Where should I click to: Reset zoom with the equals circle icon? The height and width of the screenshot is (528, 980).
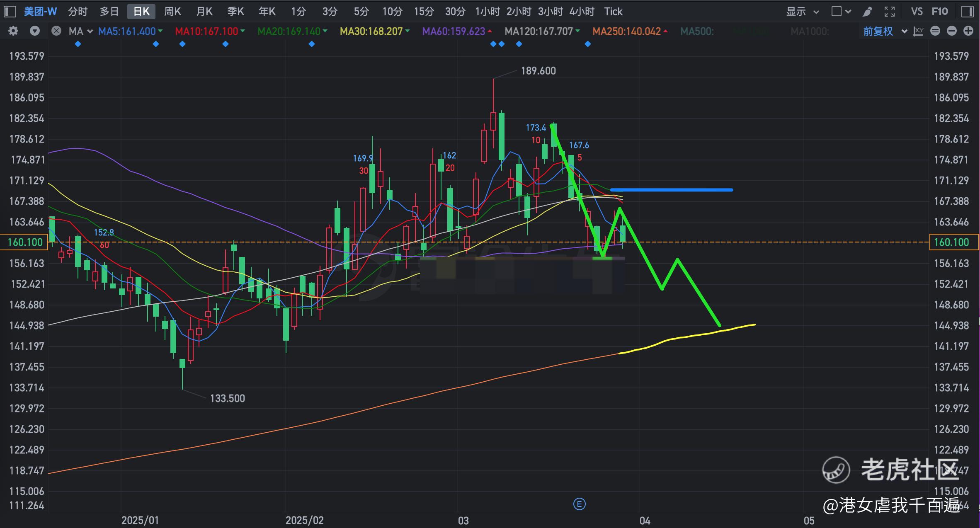tap(935, 31)
